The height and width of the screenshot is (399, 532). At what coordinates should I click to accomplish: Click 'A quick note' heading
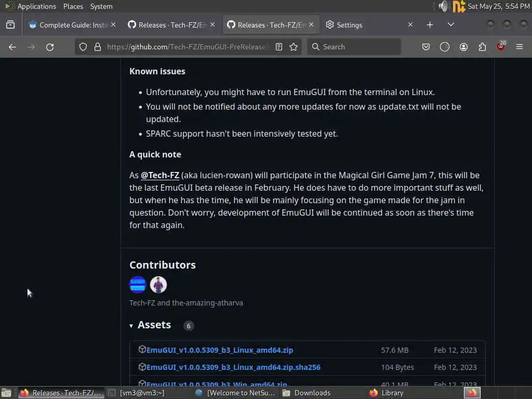(x=155, y=154)
